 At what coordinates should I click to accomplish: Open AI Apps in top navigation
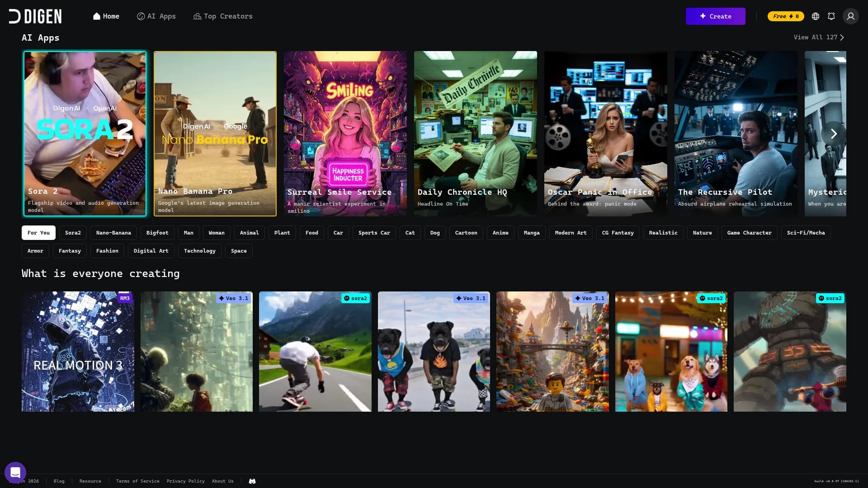click(156, 16)
